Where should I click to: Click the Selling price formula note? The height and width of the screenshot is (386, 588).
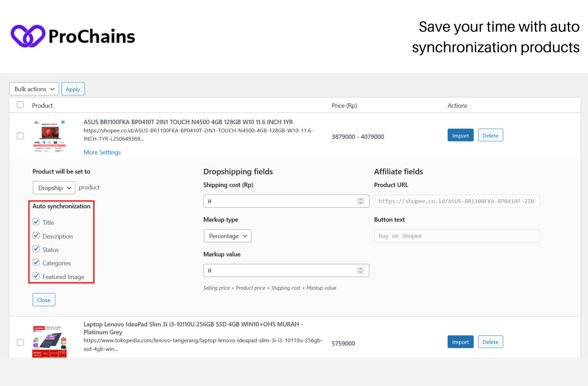[x=270, y=288]
